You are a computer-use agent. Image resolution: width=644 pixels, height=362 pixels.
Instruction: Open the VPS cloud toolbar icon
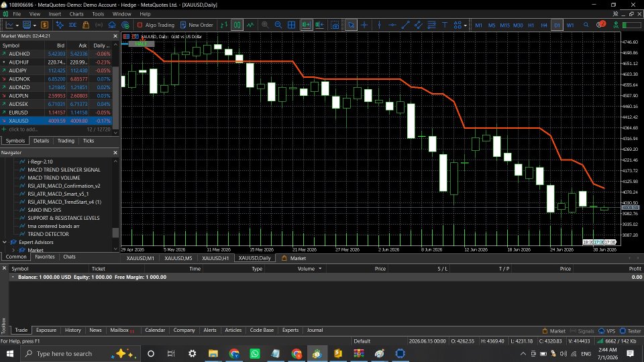[x=112, y=25]
